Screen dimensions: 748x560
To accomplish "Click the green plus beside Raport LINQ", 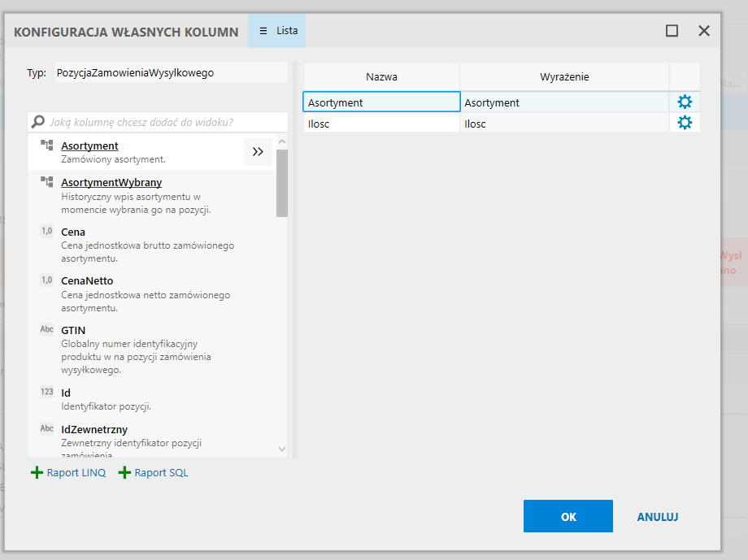I will [x=37, y=472].
